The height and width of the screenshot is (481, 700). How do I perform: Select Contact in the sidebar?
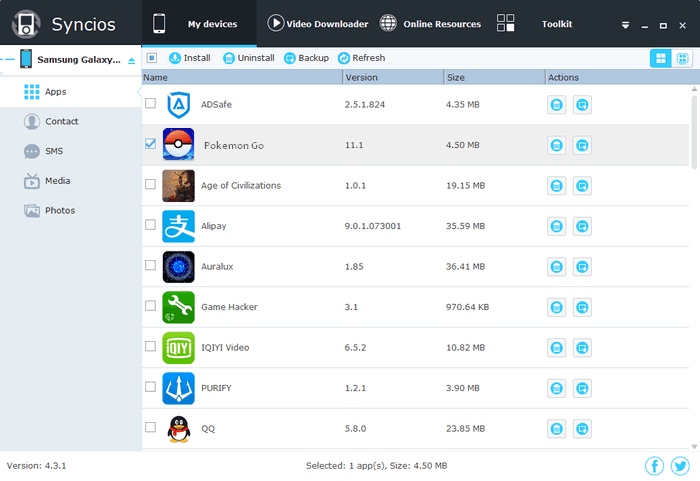(x=71, y=121)
